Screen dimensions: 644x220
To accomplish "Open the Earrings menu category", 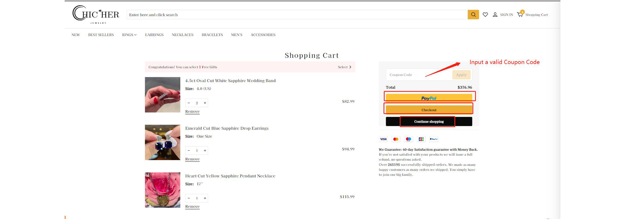I will coord(154,35).
